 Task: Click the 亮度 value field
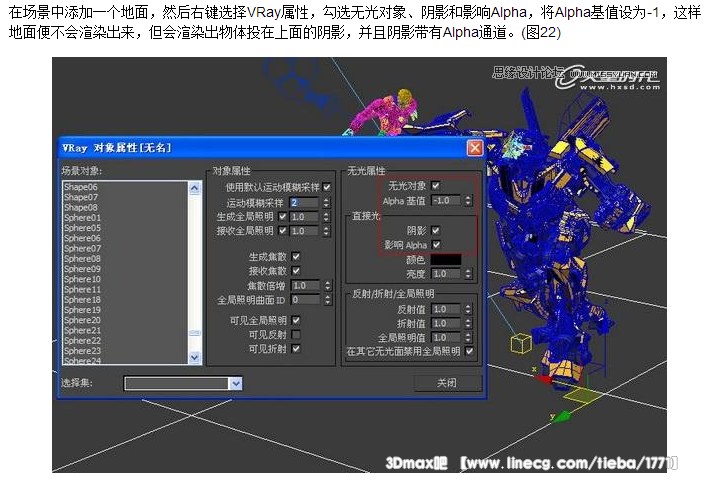[x=446, y=274]
